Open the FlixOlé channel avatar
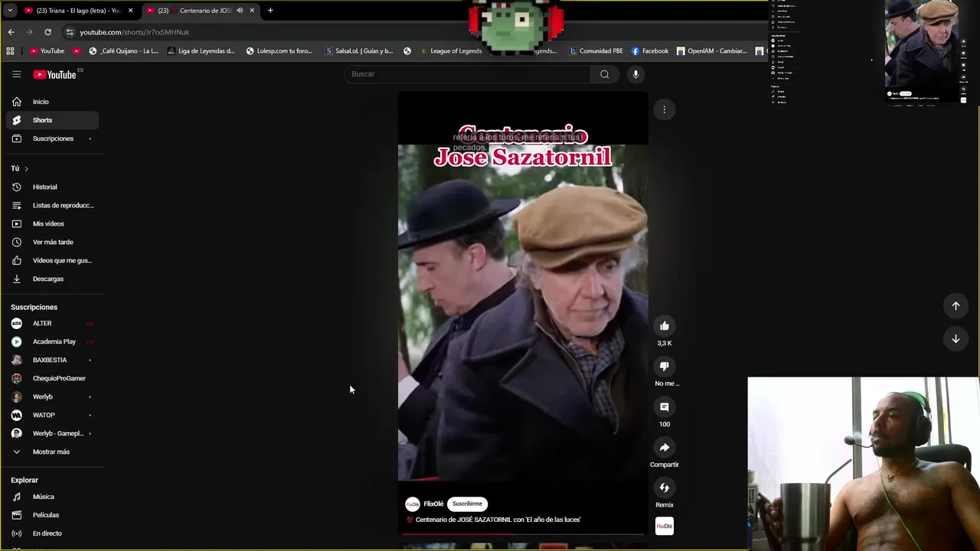The image size is (980, 551). pos(413,504)
